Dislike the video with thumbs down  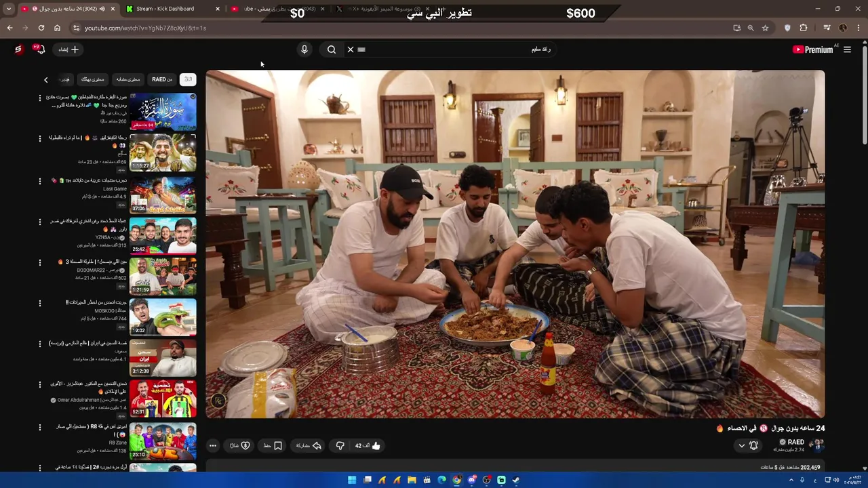340,445
